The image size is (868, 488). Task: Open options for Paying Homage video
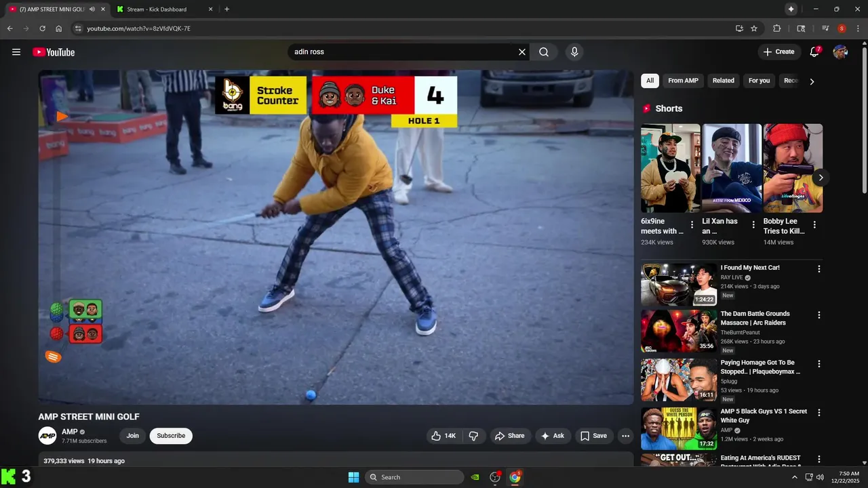tap(818, 364)
